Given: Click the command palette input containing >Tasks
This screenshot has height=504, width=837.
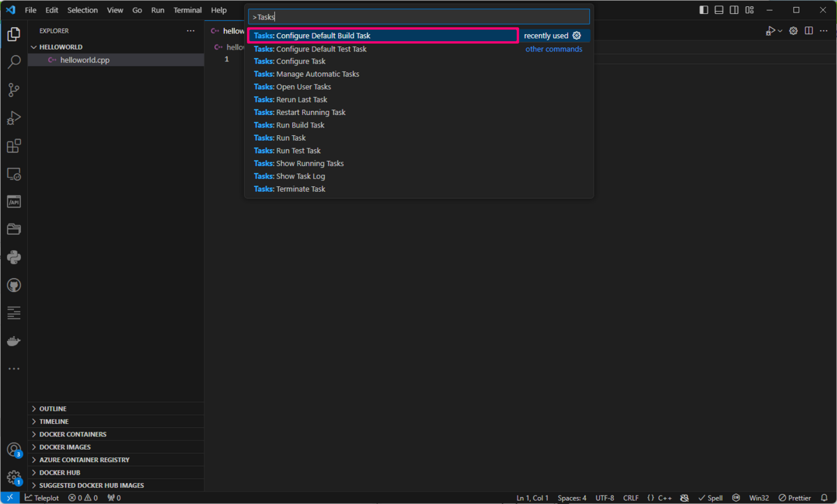Looking at the screenshot, I should pos(419,17).
